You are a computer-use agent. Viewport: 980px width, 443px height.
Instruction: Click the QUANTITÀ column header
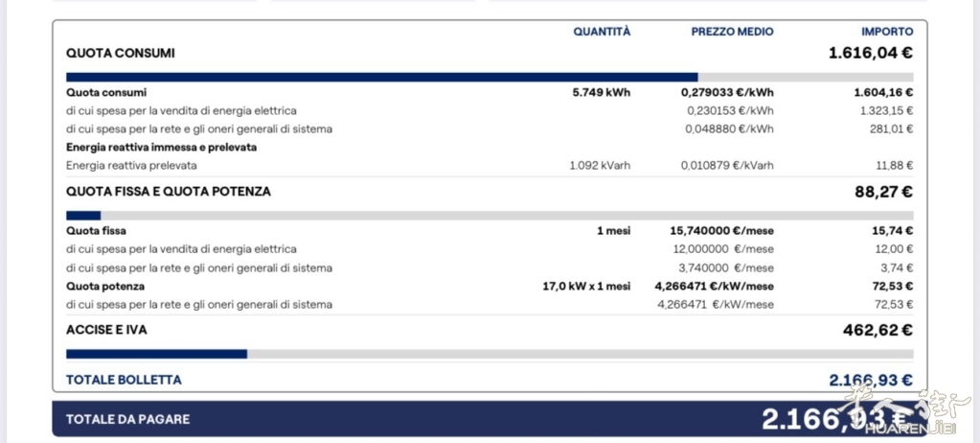pos(602,32)
